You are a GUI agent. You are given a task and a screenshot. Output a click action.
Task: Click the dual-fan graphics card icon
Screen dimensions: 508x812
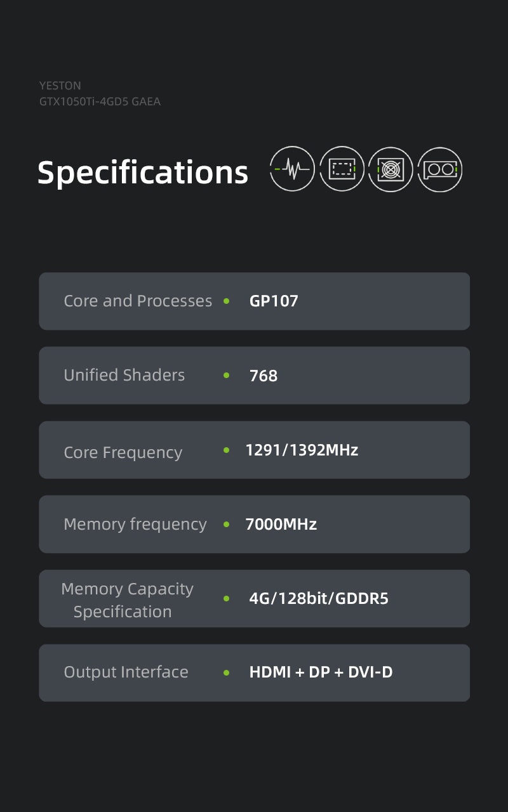coord(440,169)
